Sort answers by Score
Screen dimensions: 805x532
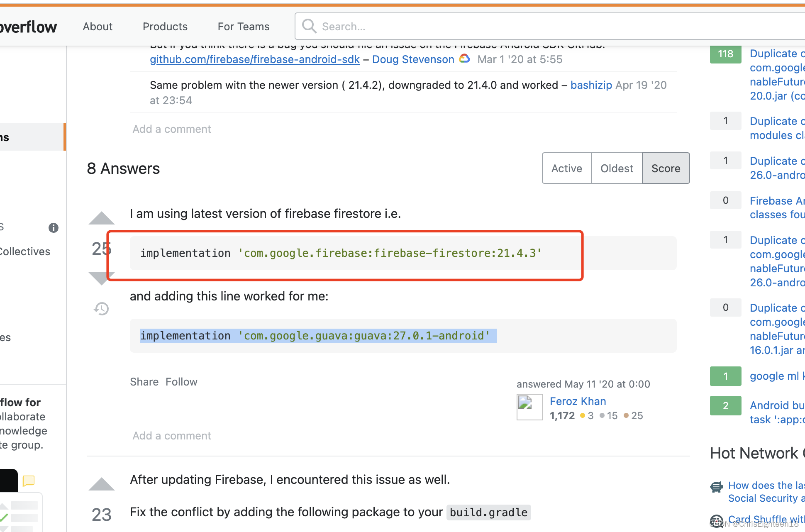click(666, 168)
